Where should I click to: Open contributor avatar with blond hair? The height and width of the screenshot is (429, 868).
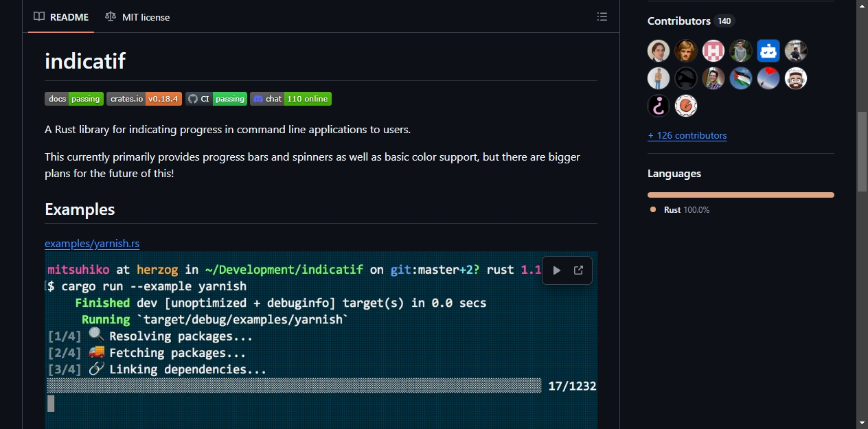[x=686, y=51]
